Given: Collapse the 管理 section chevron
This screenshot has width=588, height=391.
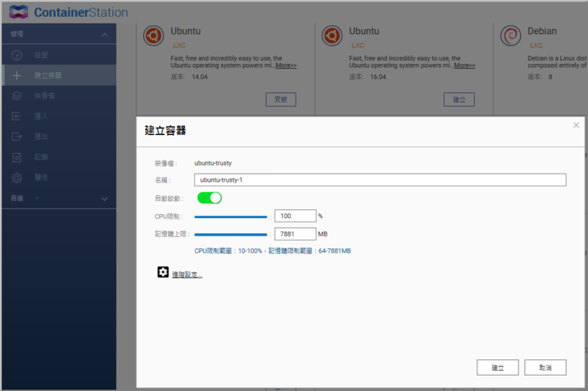Looking at the screenshot, I should pyautogui.click(x=105, y=35).
